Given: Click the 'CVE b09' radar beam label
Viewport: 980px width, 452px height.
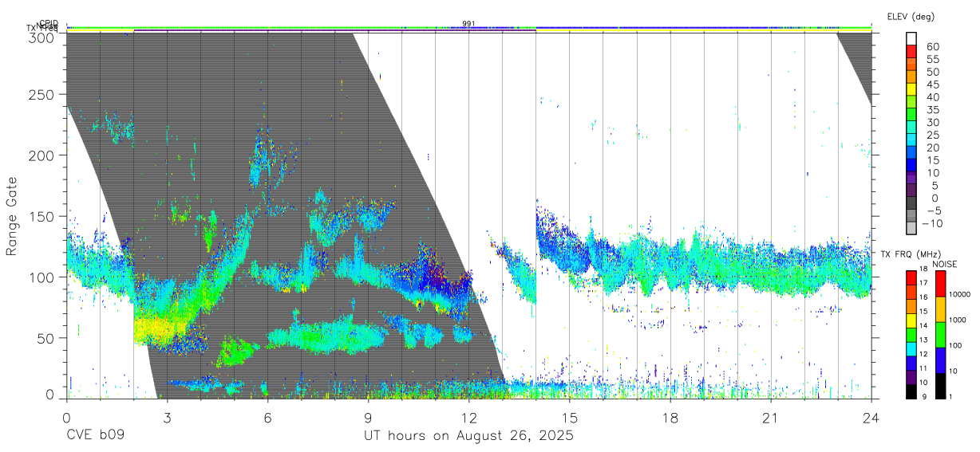Looking at the screenshot, I should [95, 437].
